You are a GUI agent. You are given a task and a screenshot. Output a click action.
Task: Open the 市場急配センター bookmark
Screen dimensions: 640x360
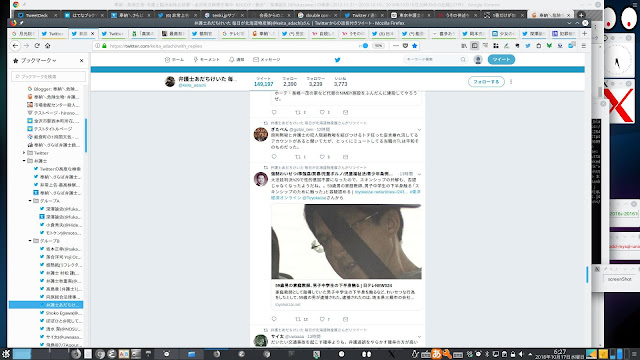[53, 104]
